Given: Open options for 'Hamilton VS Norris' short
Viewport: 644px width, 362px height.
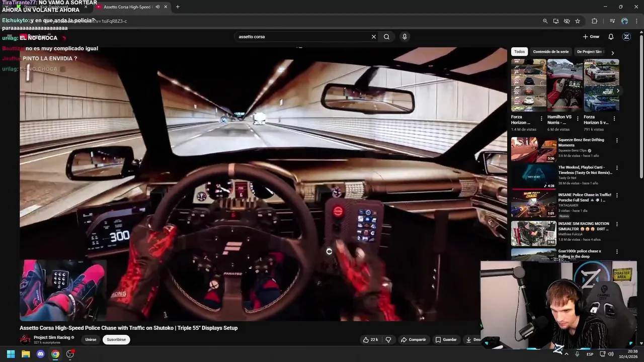Looking at the screenshot, I should (578, 119).
